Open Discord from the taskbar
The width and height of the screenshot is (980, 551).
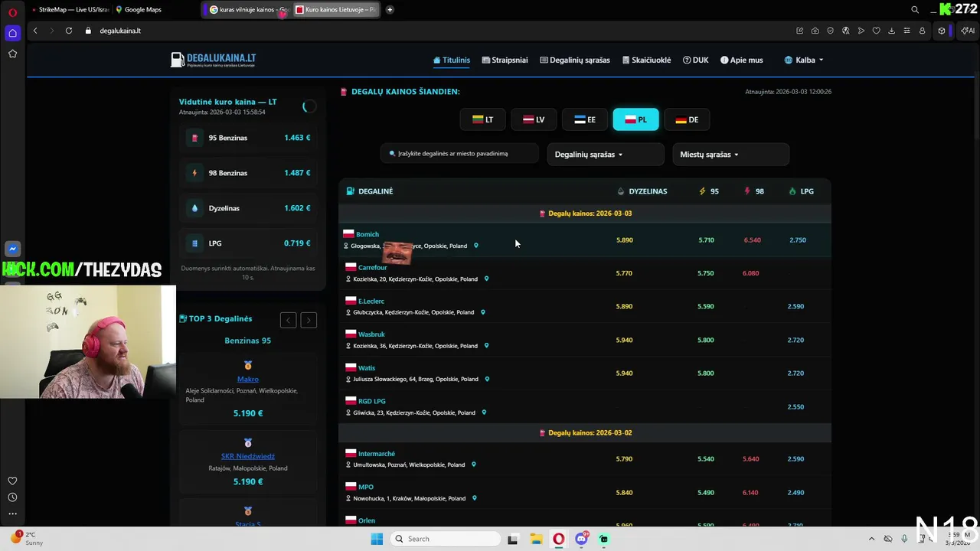[x=581, y=539]
